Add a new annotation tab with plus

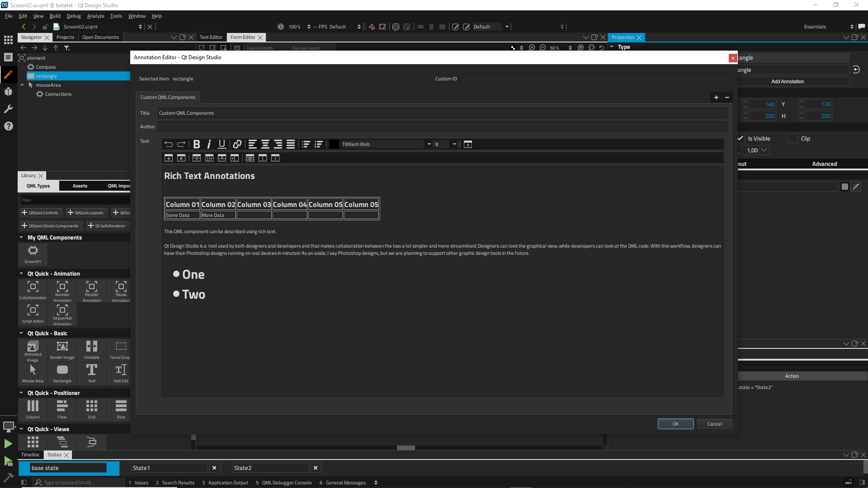[716, 97]
